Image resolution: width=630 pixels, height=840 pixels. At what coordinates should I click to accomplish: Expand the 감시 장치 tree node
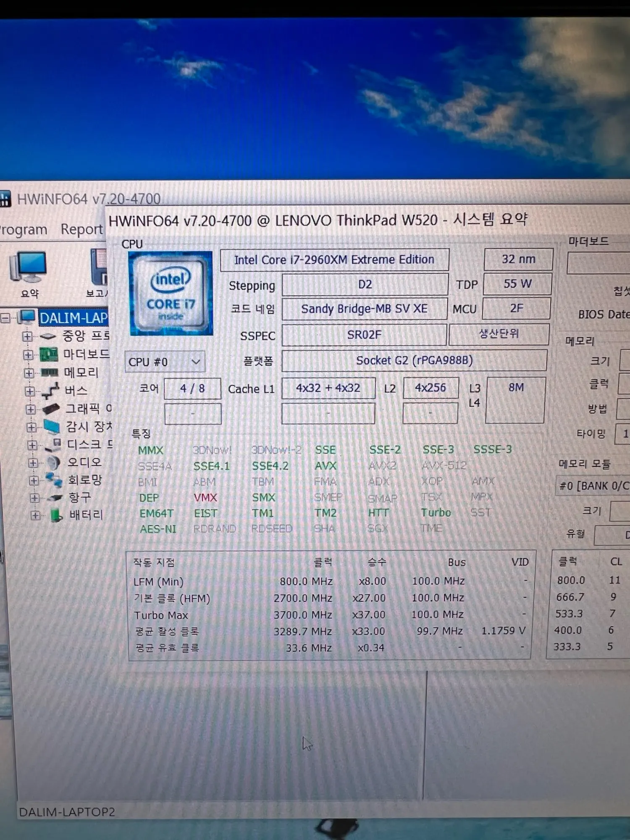click(31, 427)
